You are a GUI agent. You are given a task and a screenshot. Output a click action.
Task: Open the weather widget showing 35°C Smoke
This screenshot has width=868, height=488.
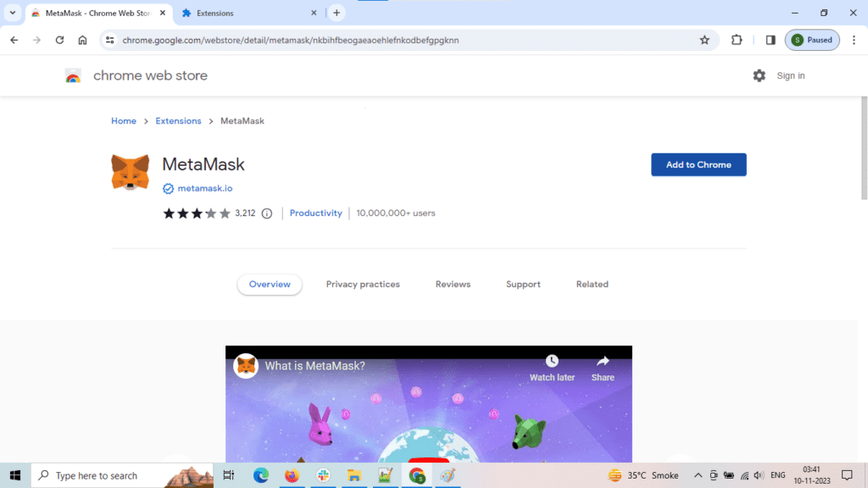(643, 475)
